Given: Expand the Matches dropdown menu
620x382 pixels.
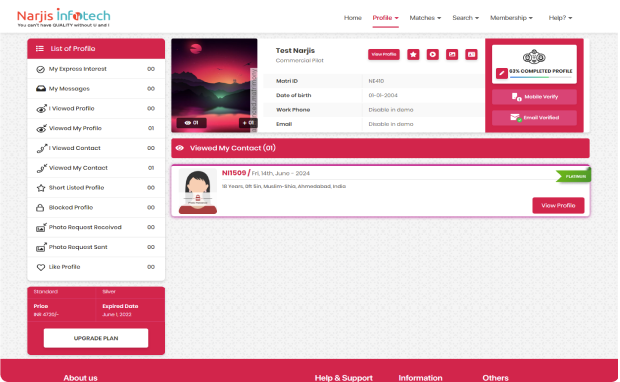Looking at the screenshot, I should click(425, 18).
